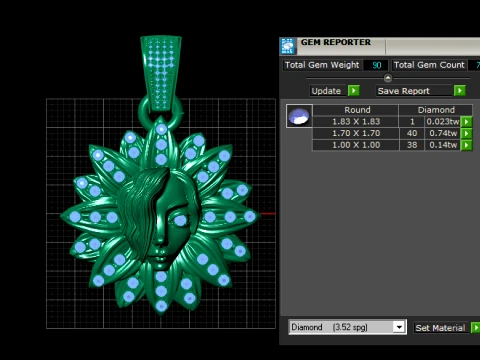
Task: Click the green arrow beside Set Material
Action: pyautogui.click(x=476, y=328)
